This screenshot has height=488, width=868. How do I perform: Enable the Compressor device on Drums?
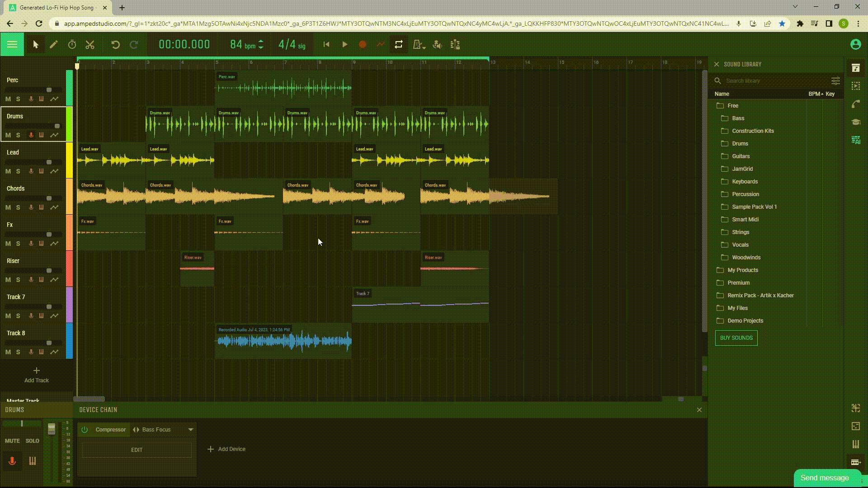pos(85,429)
